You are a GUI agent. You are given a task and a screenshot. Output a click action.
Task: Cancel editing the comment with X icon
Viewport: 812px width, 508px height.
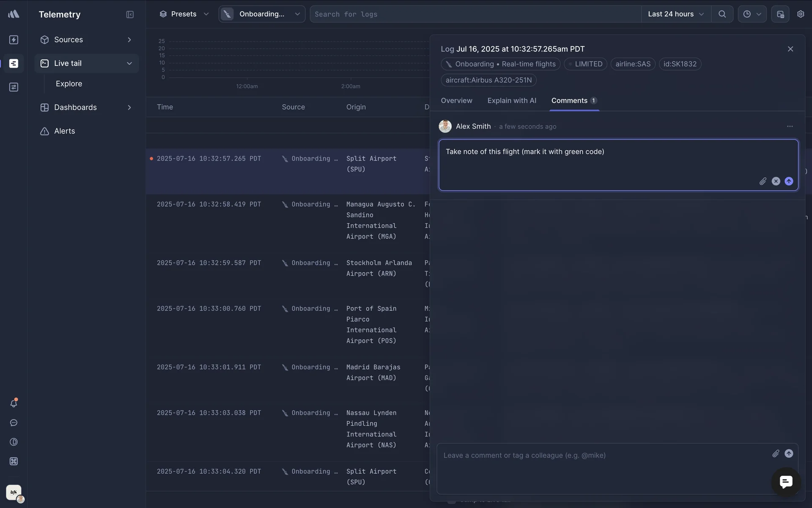coord(776,181)
